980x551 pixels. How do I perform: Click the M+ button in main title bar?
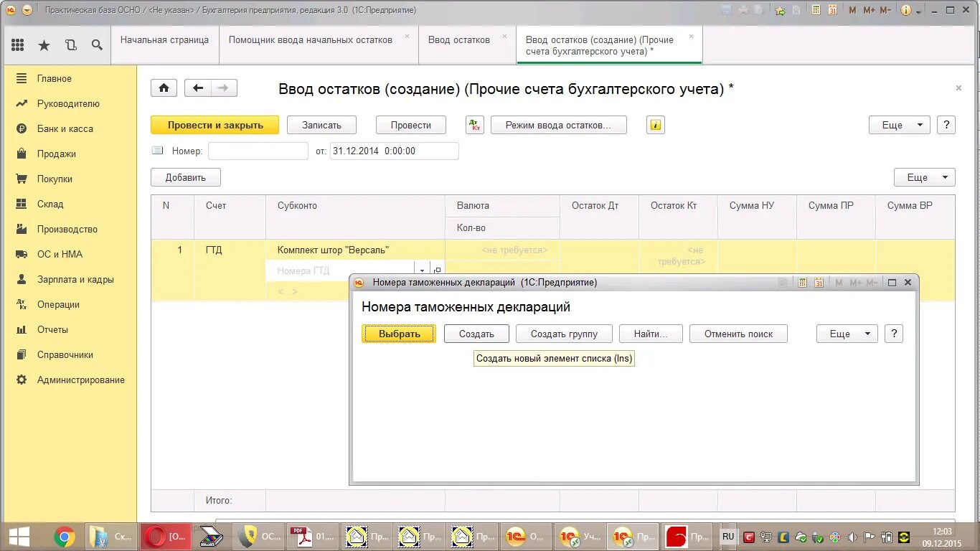[x=869, y=10]
